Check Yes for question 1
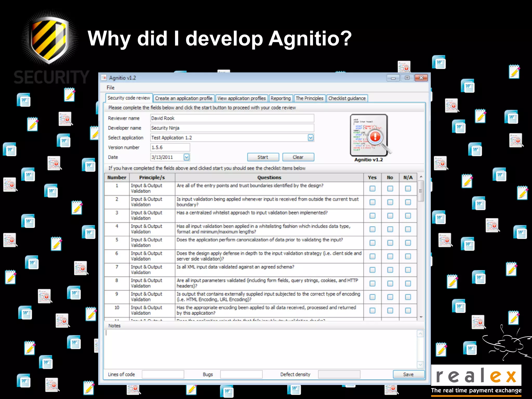The image size is (532, 399). pos(373,189)
